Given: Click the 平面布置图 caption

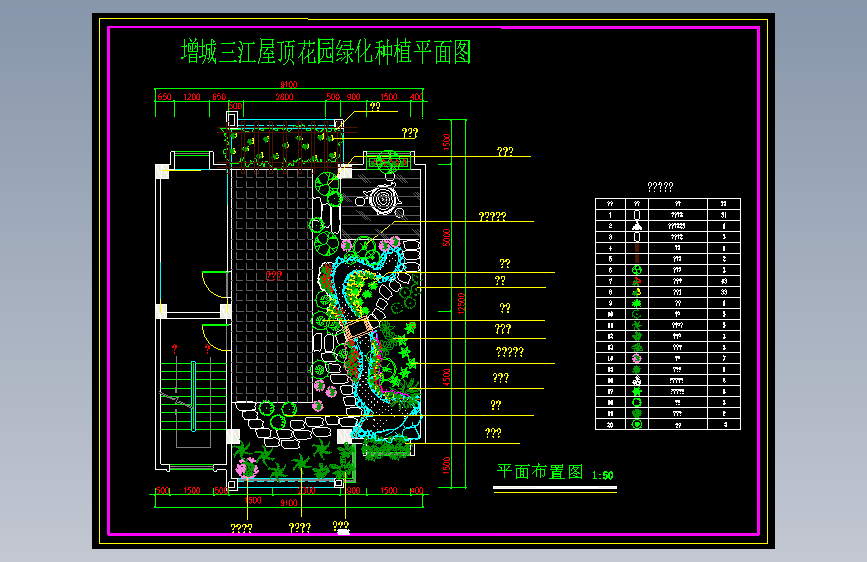Looking at the screenshot, I should (540, 472).
